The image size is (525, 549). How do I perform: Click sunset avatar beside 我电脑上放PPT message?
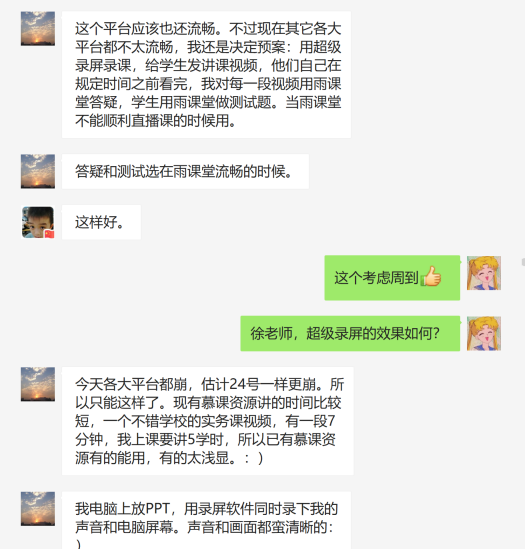(38, 509)
